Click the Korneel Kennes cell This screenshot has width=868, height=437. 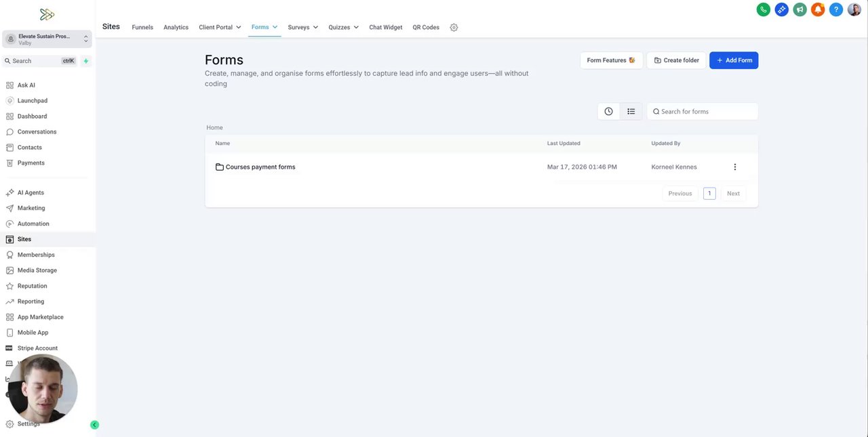(x=674, y=167)
